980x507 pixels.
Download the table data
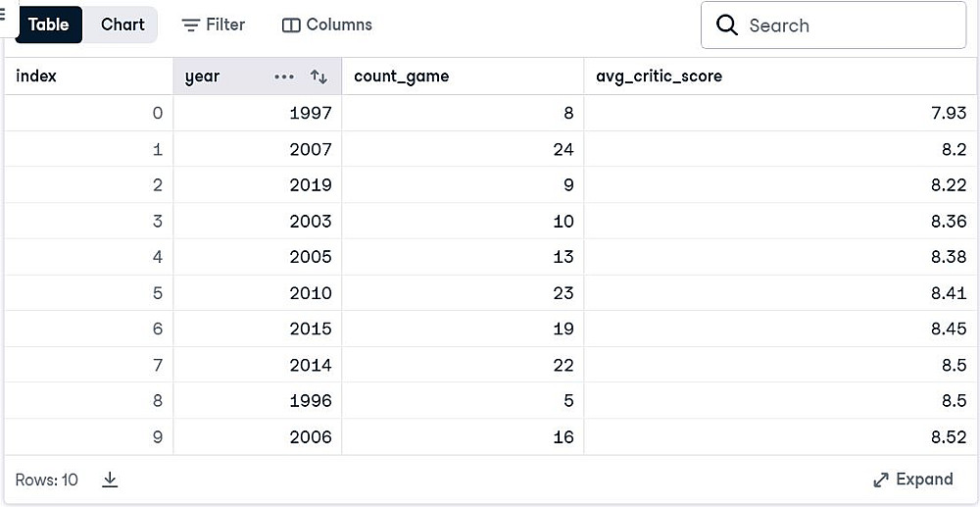tap(111, 480)
